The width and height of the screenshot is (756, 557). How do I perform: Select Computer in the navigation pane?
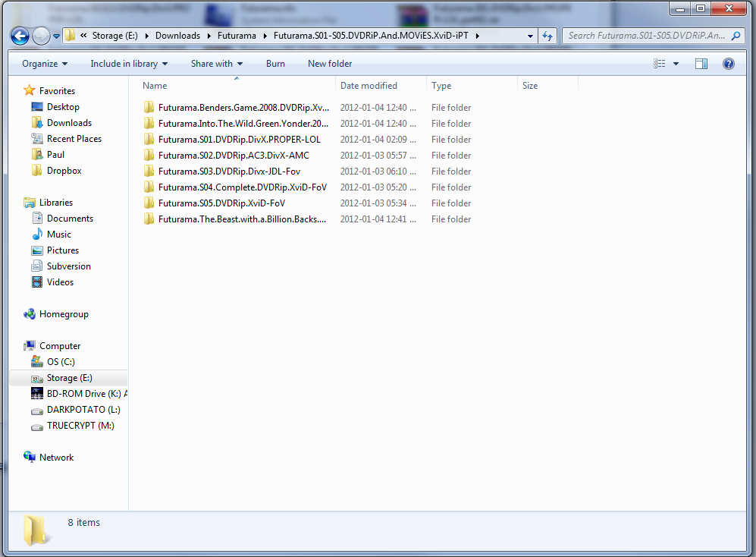point(60,345)
